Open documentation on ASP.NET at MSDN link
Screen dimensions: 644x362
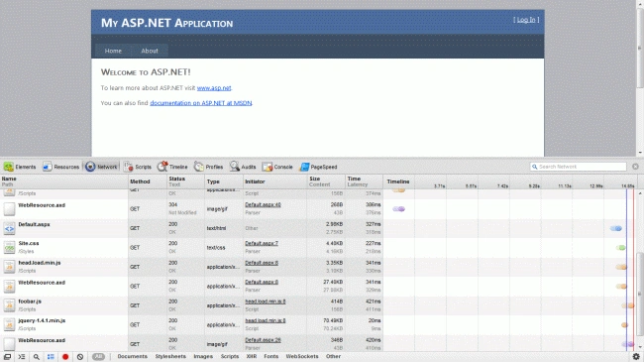pyautogui.click(x=201, y=103)
